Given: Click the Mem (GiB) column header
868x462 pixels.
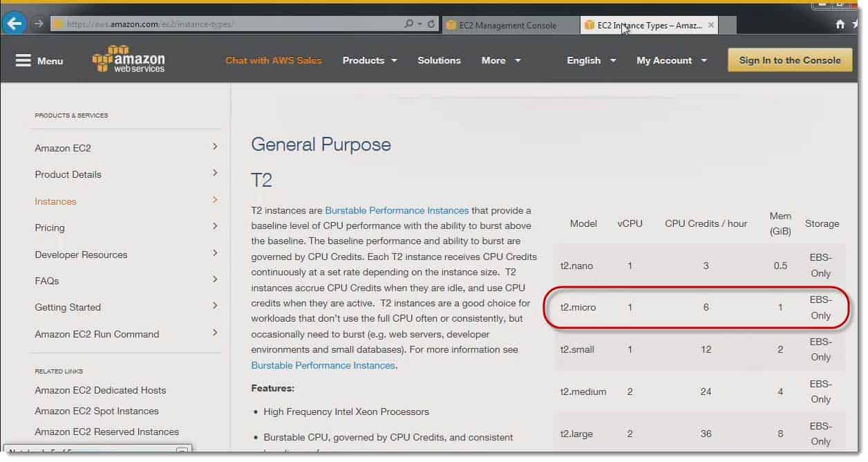Looking at the screenshot, I should 780,223.
